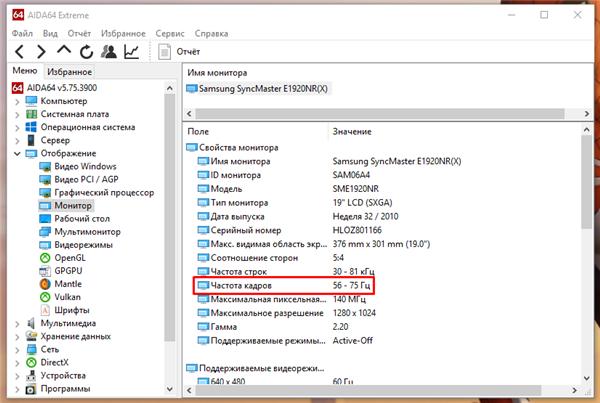
Task: Open the Вид menu
Action: pos(50,34)
